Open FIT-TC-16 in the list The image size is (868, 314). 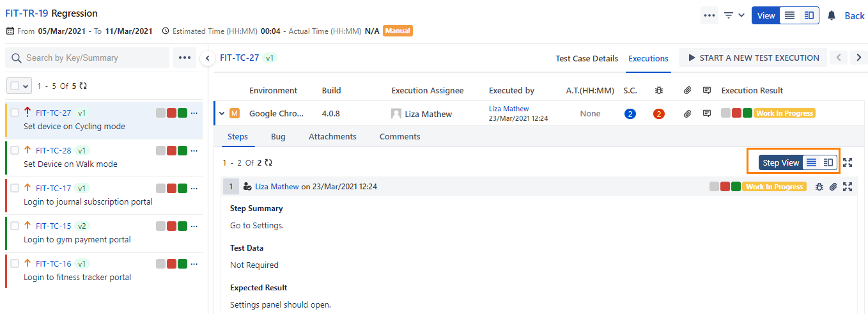[x=54, y=264]
